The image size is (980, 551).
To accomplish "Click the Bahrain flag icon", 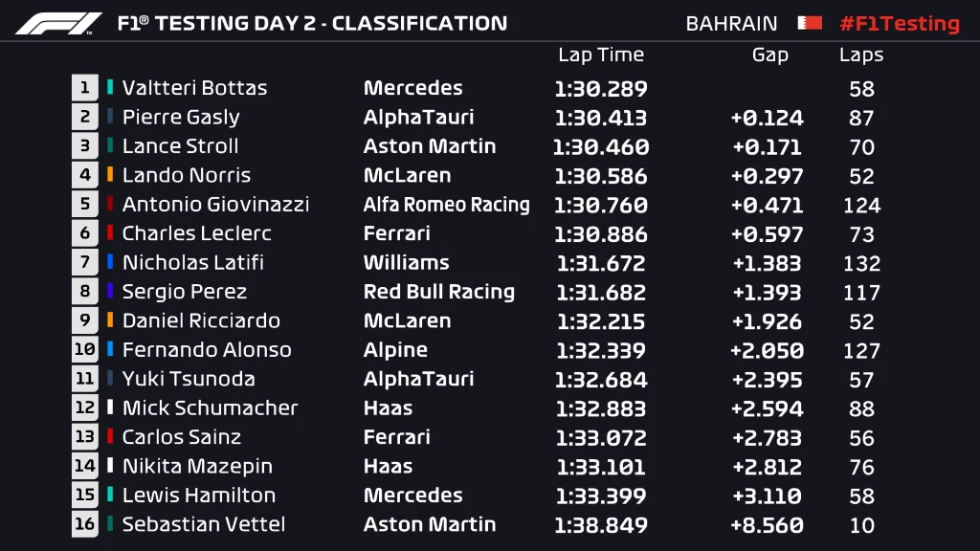I will pyautogui.click(x=808, y=24).
